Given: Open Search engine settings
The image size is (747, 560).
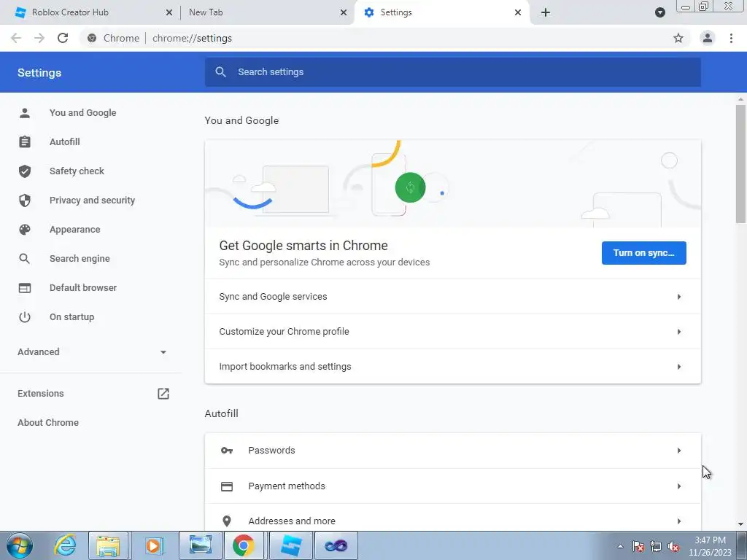Looking at the screenshot, I should point(80,259).
